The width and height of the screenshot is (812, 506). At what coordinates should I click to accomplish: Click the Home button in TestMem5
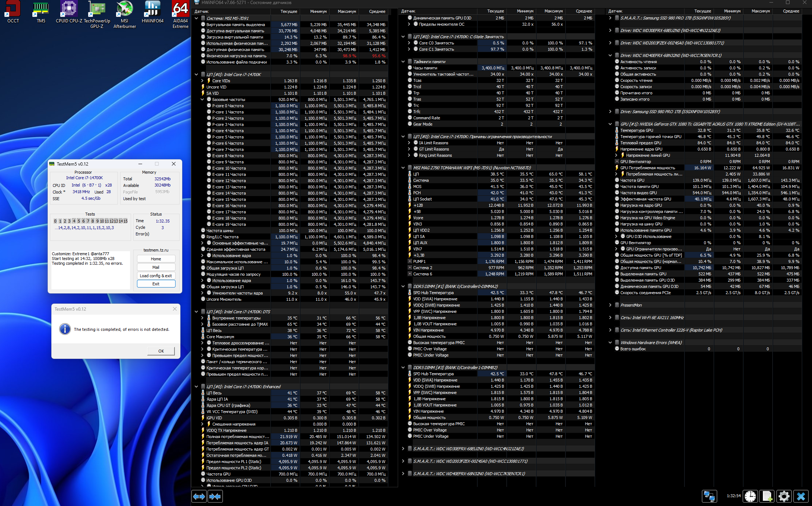(156, 259)
